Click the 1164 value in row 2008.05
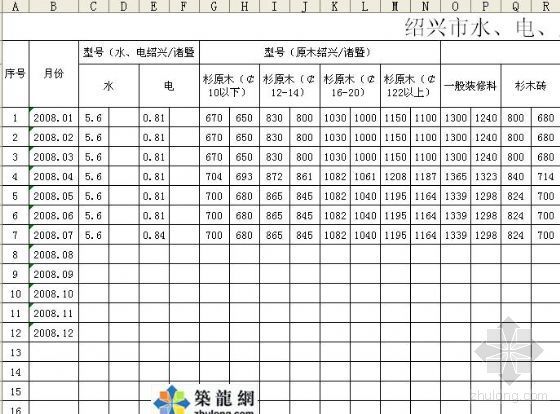This screenshot has width=560, height=414. [x=426, y=196]
